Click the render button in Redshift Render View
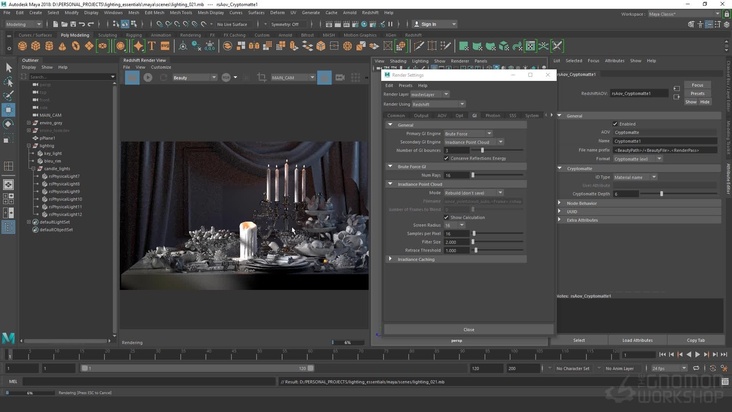732x412 pixels. tap(132, 77)
